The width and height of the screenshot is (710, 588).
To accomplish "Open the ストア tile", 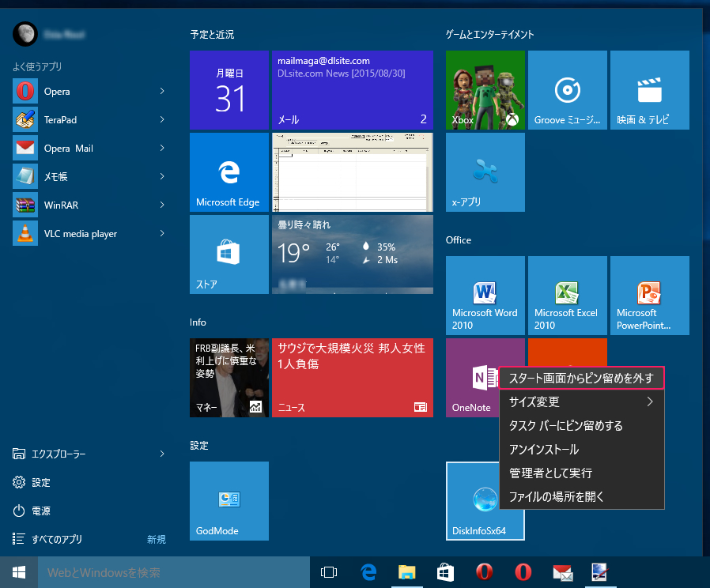I will (x=229, y=254).
